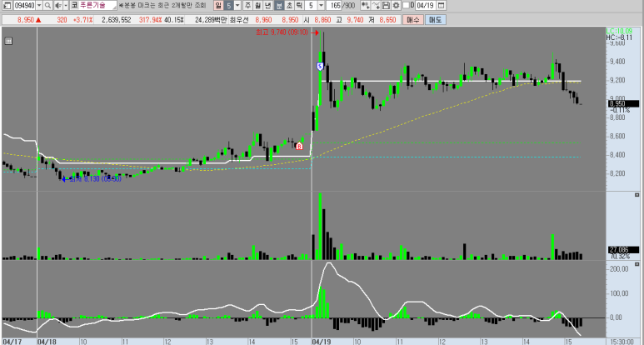
Task: Click the high price 9,740 in info bar
Action: (x=355, y=20)
